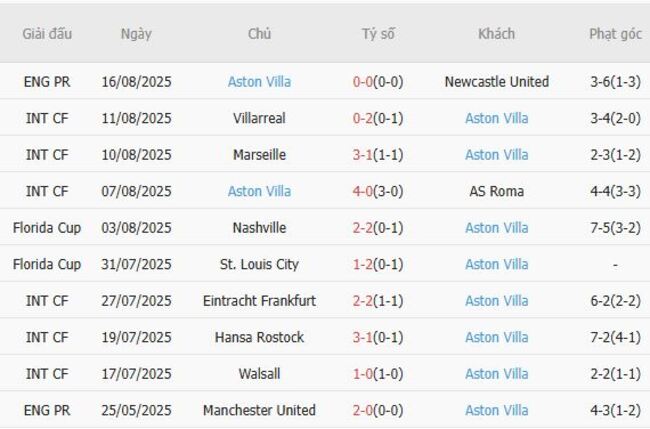
Task: Click the 'Ngày' column header
Action: coord(136,34)
